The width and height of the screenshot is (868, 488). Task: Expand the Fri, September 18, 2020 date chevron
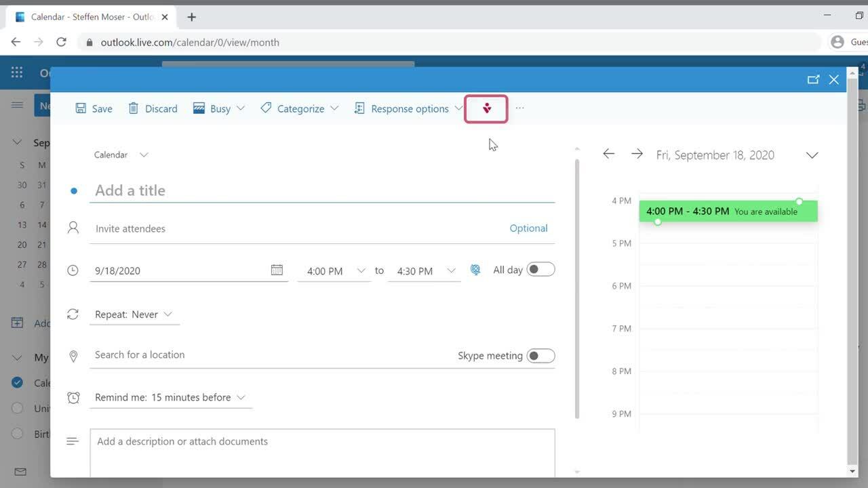pyautogui.click(x=812, y=155)
